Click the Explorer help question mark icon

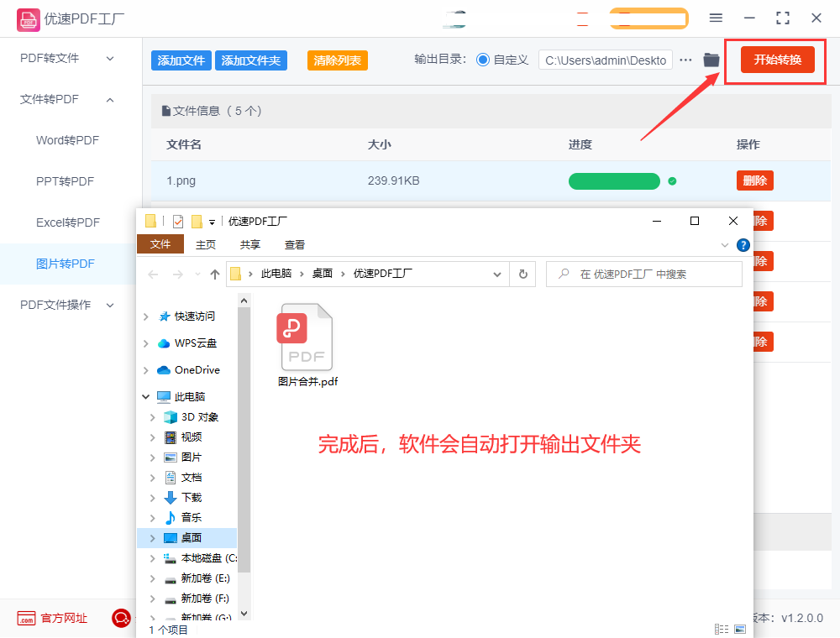coord(743,245)
